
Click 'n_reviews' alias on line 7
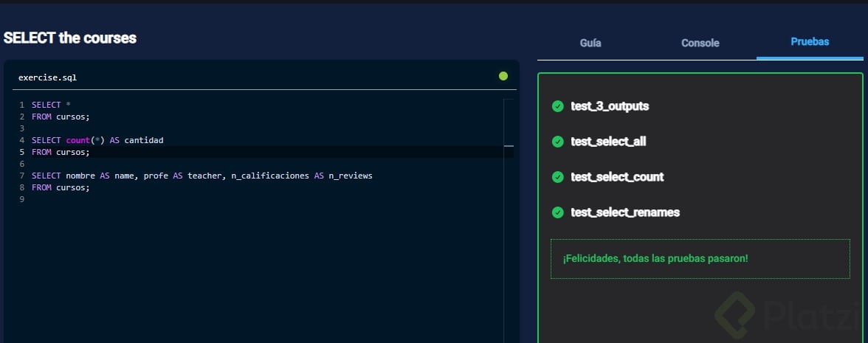click(351, 176)
